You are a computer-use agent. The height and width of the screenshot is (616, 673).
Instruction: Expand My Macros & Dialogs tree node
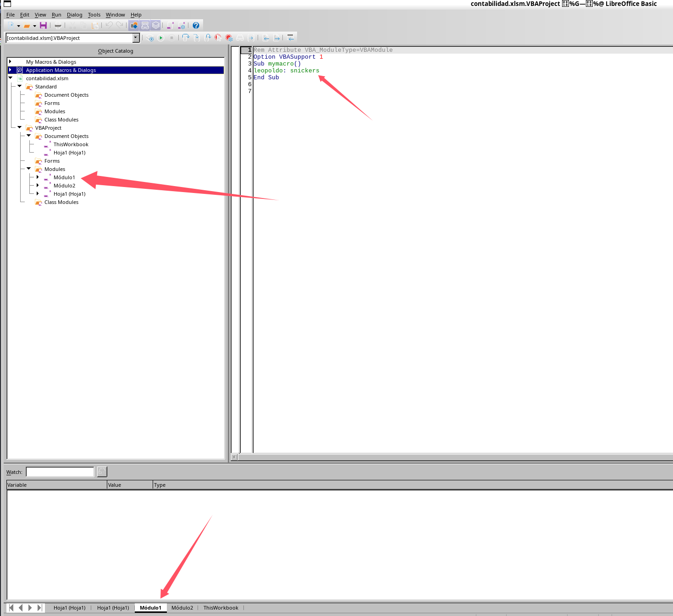10,62
